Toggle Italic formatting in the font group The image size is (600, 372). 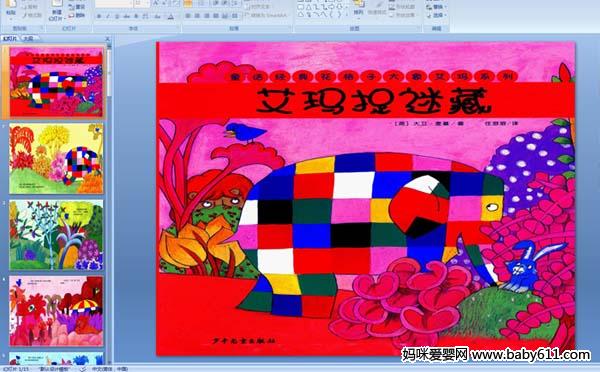tap(108, 16)
